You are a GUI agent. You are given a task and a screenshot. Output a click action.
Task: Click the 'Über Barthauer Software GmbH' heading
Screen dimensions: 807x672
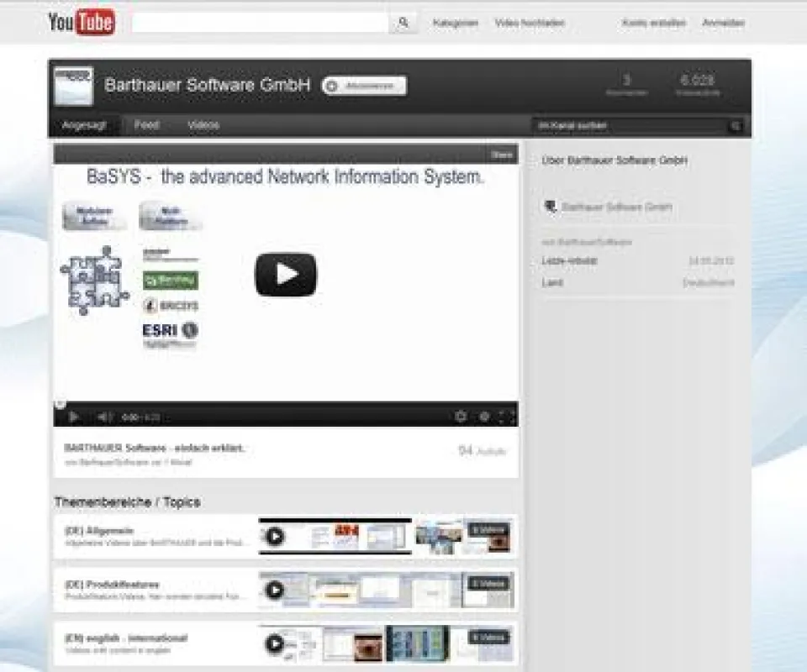[x=614, y=160]
